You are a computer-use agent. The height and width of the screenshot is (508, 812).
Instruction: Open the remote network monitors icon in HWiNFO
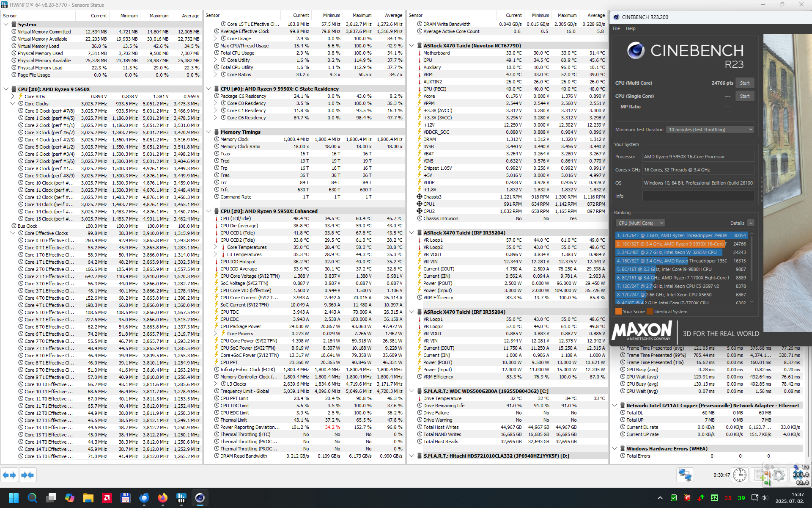tap(685, 475)
